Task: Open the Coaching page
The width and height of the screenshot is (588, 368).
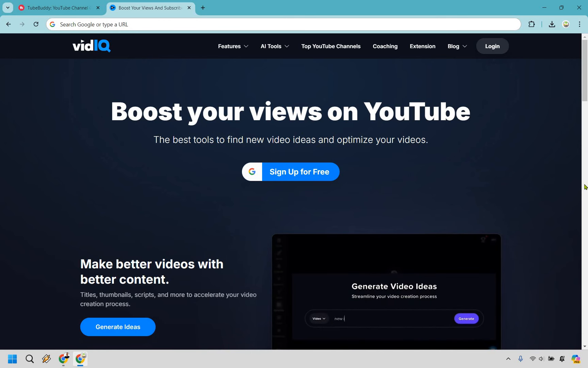Action: click(385, 46)
